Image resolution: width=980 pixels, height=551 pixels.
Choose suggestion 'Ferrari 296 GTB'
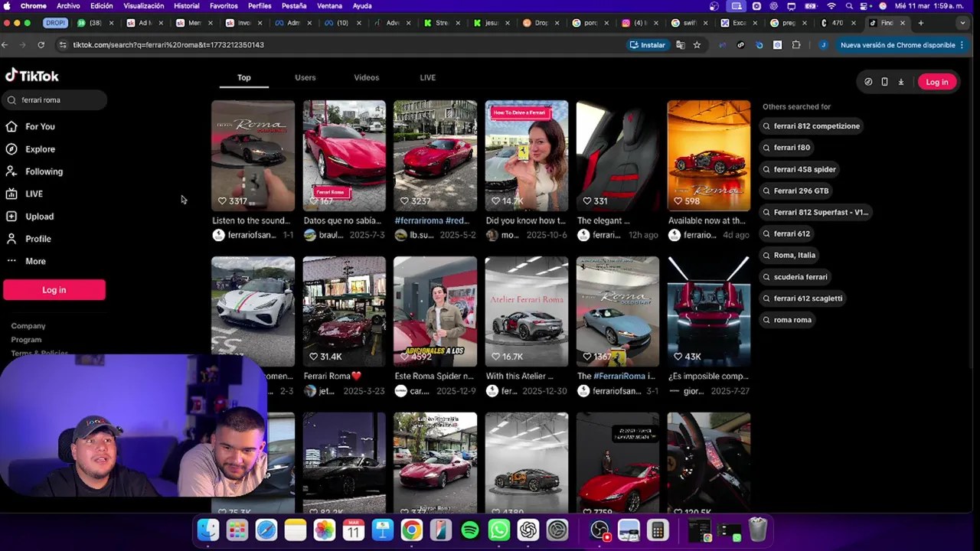click(x=795, y=191)
